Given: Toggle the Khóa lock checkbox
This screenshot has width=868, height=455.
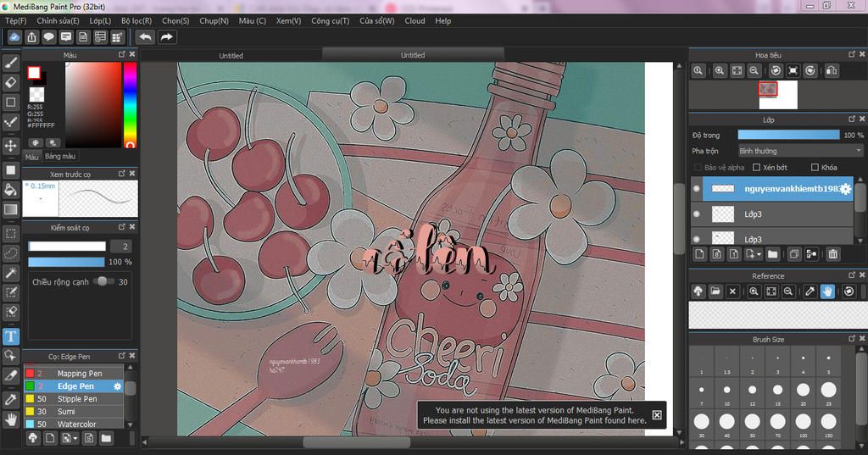Looking at the screenshot, I should tap(815, 167).
